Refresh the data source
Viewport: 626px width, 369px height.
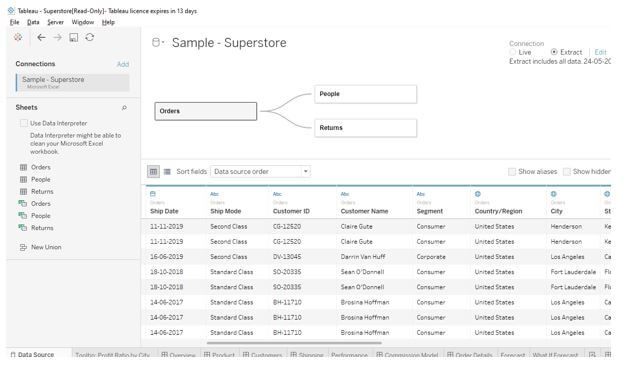click(x=90, y=37)
